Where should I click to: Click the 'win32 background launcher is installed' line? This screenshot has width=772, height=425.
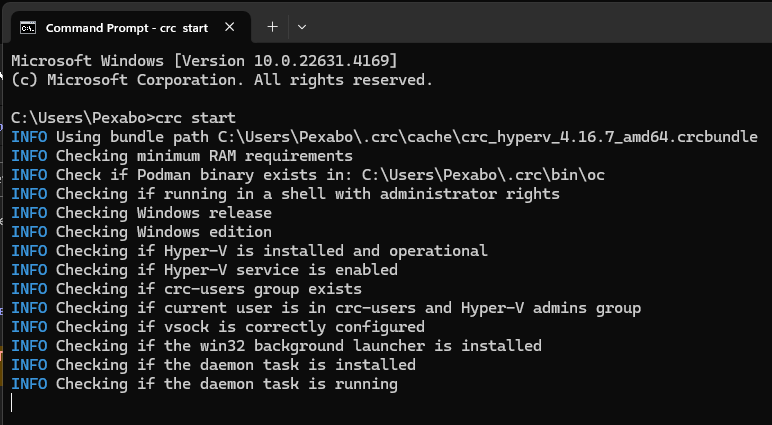pyautogui.click(x=276, y=346)
